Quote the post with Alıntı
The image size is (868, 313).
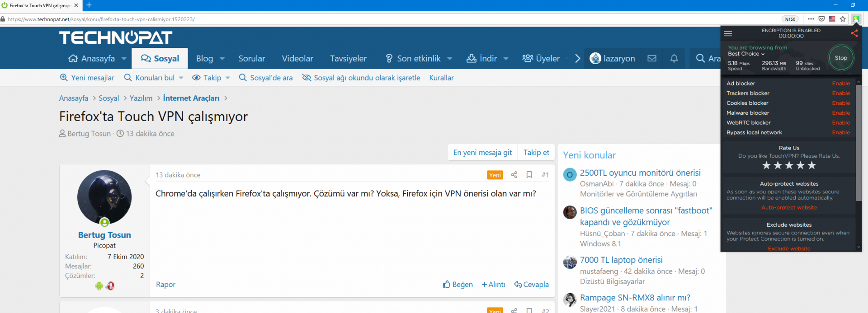click(493, 285)
